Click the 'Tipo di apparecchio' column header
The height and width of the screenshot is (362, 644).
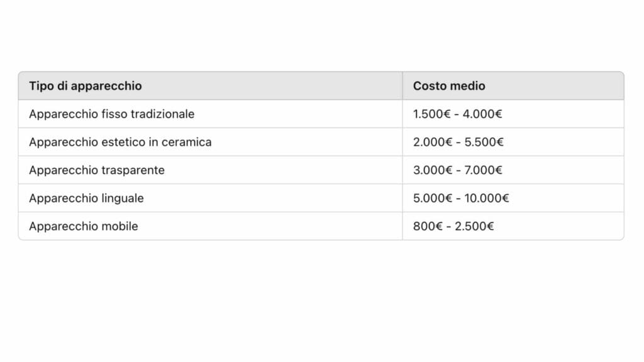click(210, 85)
